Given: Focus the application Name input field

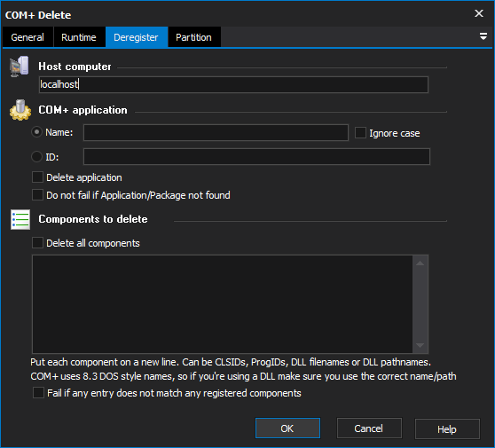Looking at the screenshot, I should [216, 132].
